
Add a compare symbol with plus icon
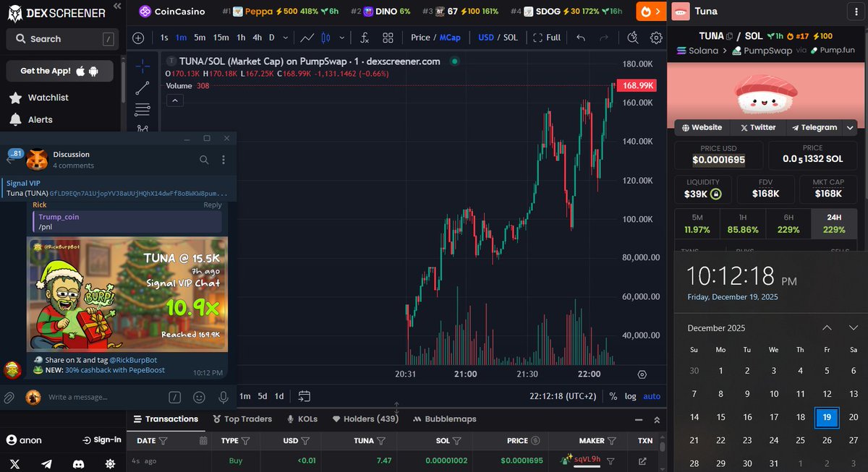click(138, 38)
